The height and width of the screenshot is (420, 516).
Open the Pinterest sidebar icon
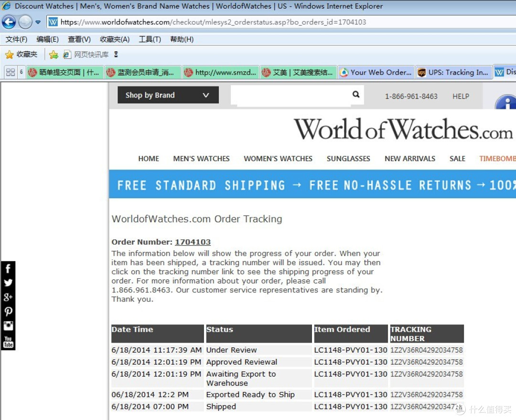8,312
